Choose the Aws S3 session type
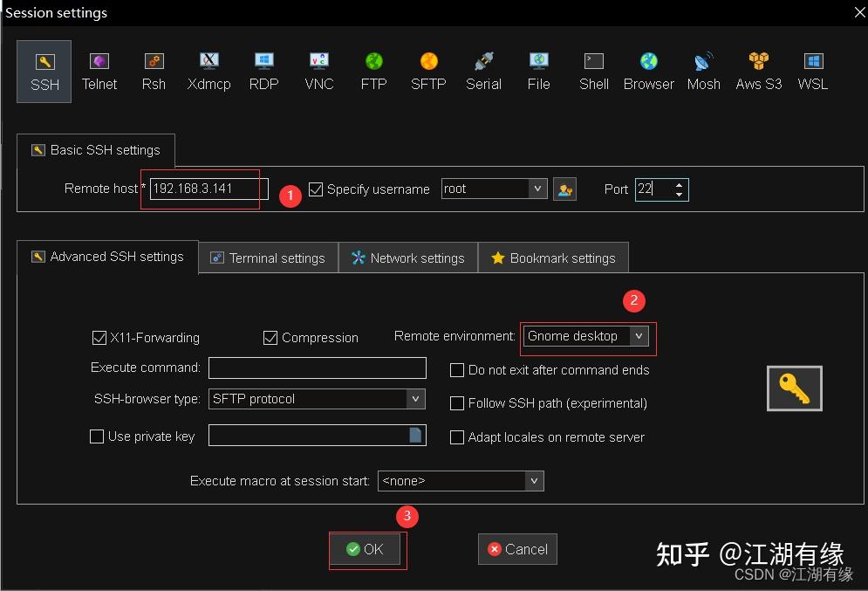Image resolution: width=868 pixels, height=591 pixels. [x=758, y=72]
